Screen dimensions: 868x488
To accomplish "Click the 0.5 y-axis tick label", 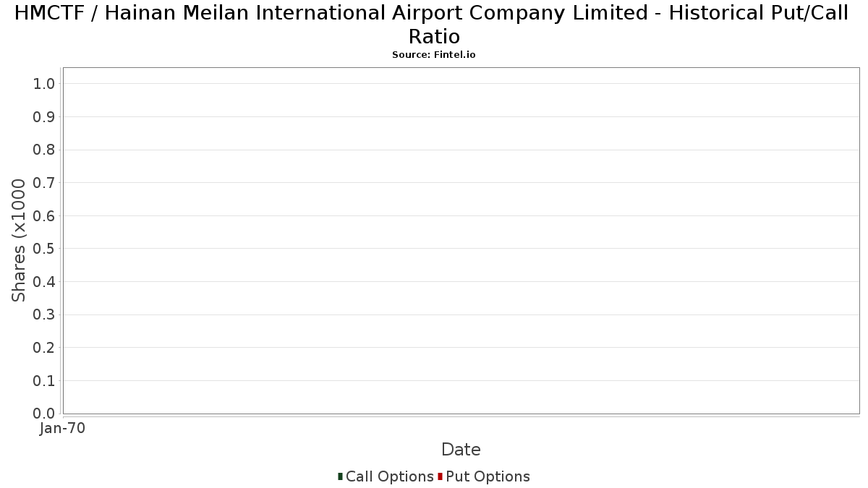I will (x=44, y=249).
